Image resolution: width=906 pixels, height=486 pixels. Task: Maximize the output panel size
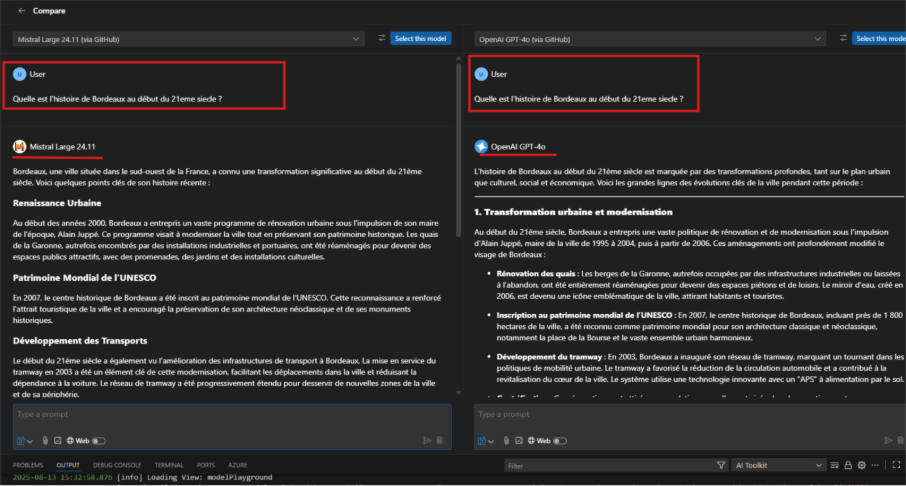(x=896, y=465)
